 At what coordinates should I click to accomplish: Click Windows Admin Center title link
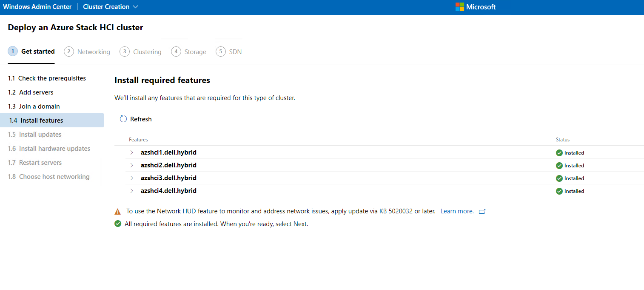point(37,7)
